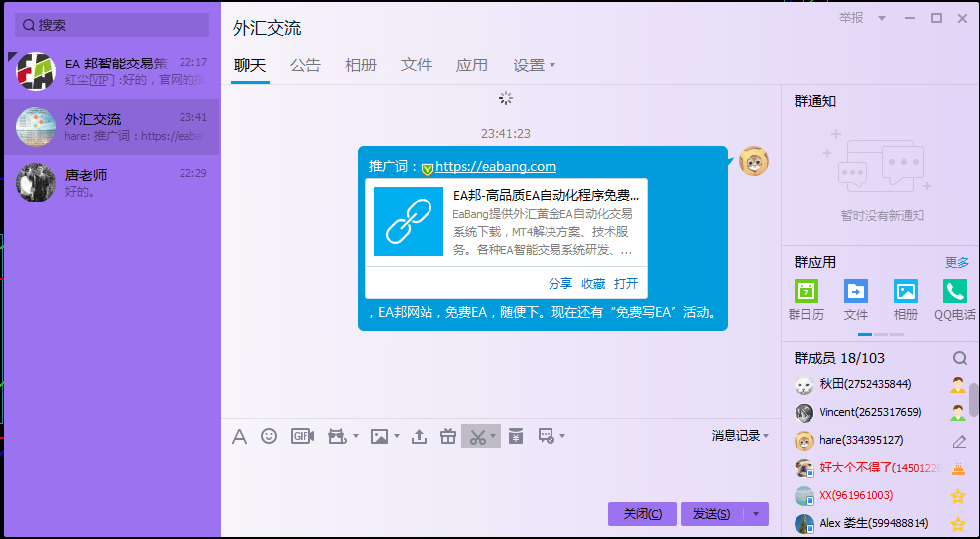This screenshot has width=980, height=539.
Task: Open the 相册 tab in header
Action: (361, 66)
